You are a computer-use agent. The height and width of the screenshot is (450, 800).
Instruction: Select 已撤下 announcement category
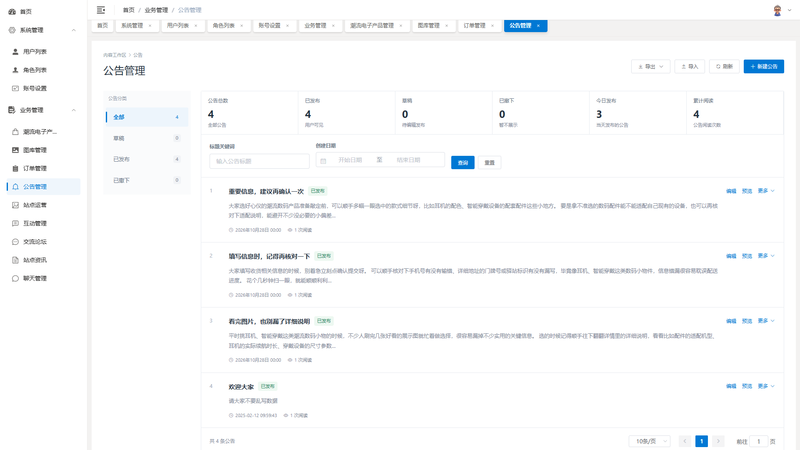146,180
